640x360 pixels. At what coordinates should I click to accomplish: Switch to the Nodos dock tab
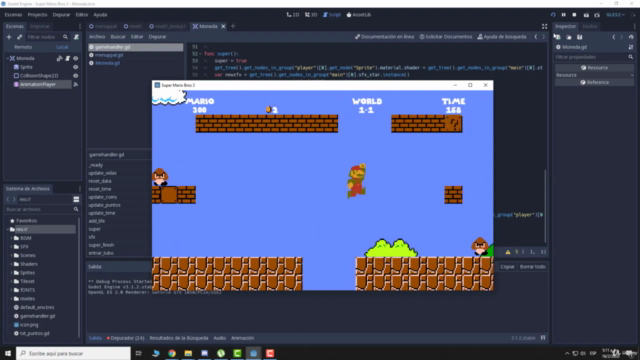(589, 26)
